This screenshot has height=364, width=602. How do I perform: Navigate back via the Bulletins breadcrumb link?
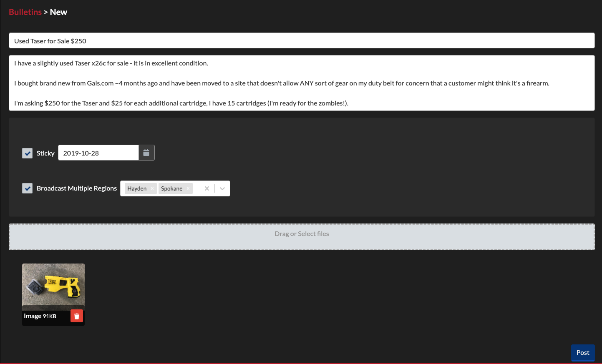point(25,12)
